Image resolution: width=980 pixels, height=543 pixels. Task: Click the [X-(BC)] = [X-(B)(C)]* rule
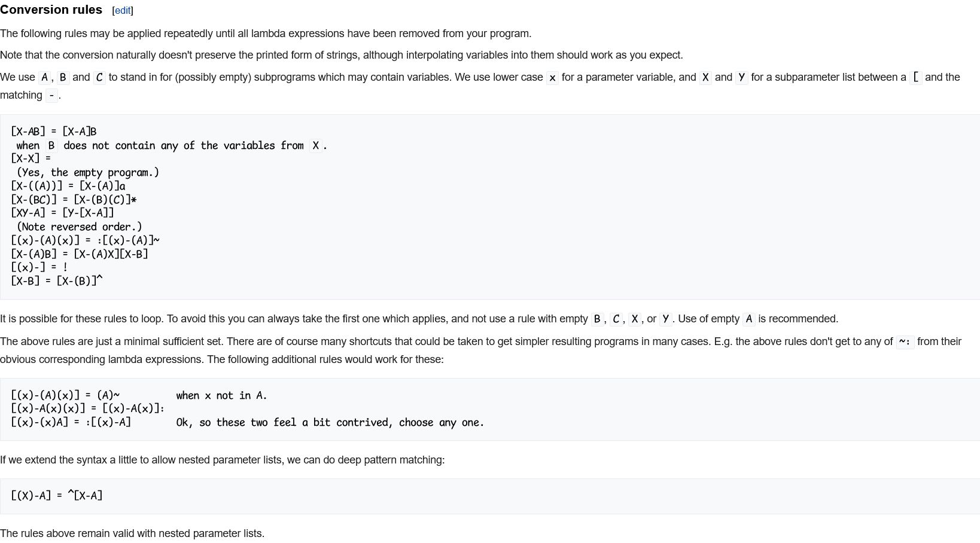pyautogui.click(x=74, y=200)
